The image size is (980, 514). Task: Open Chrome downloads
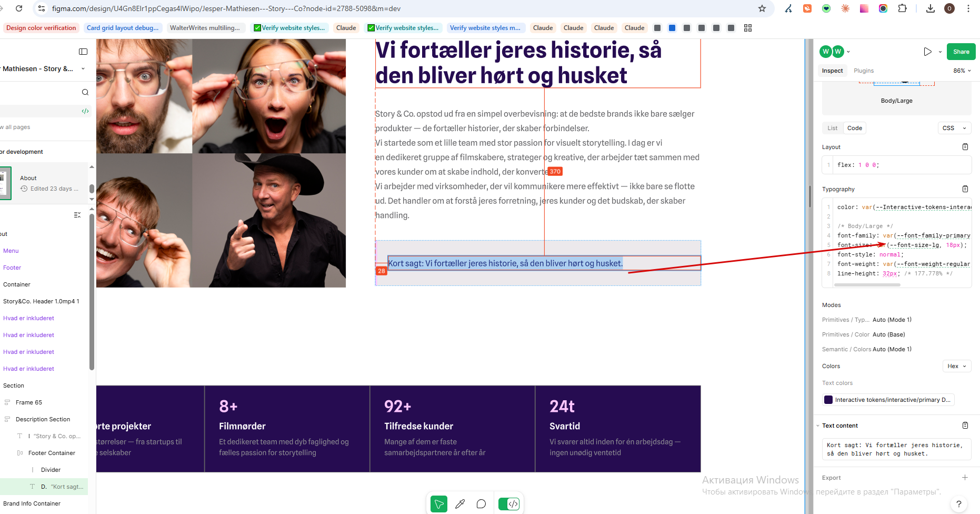tap(931, 8)
